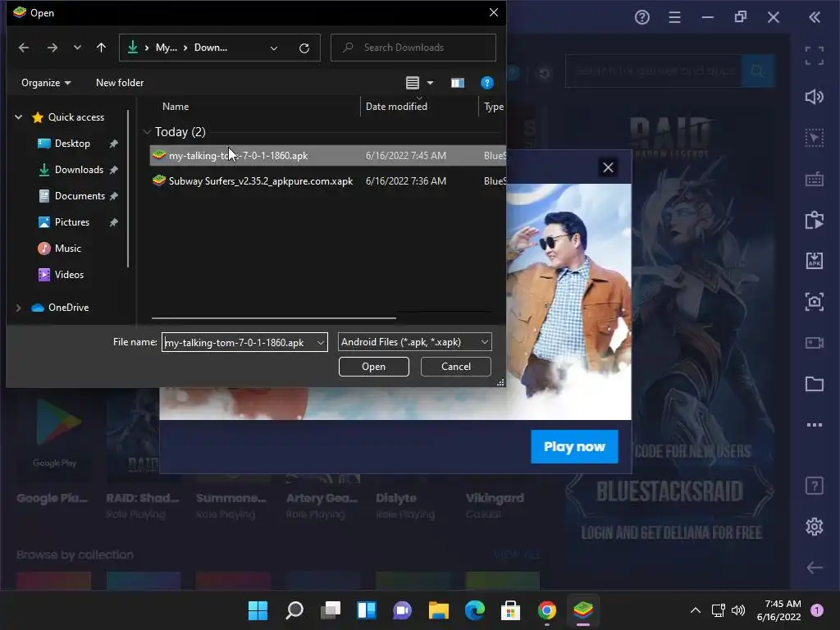Click BlueStacks sidebar help box icon
This screenshot has height=630, width=840.
[x=814, y=486]
